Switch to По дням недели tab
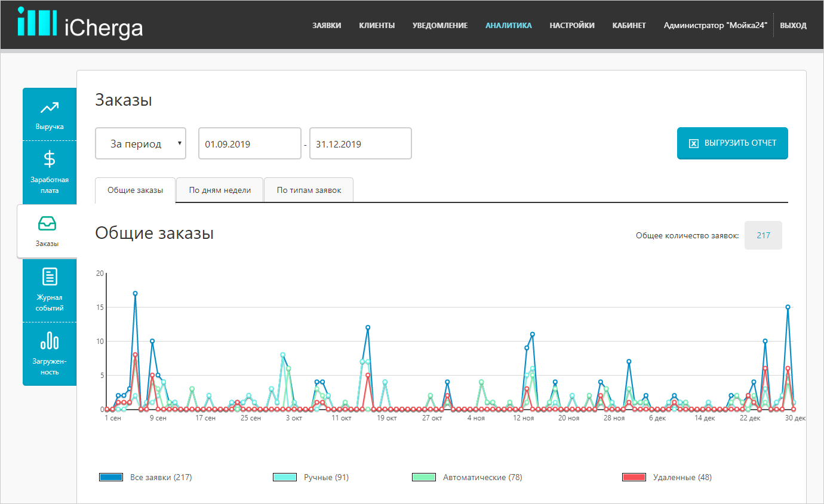 tap(220, 190)
